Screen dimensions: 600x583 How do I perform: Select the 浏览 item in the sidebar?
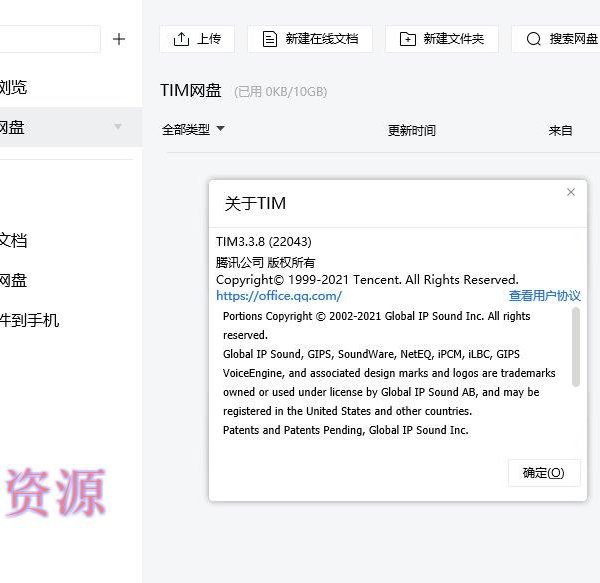[x=13, y=88]
